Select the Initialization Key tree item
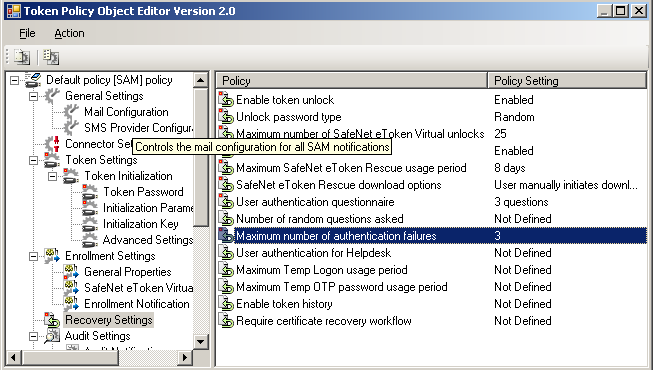 141,224
